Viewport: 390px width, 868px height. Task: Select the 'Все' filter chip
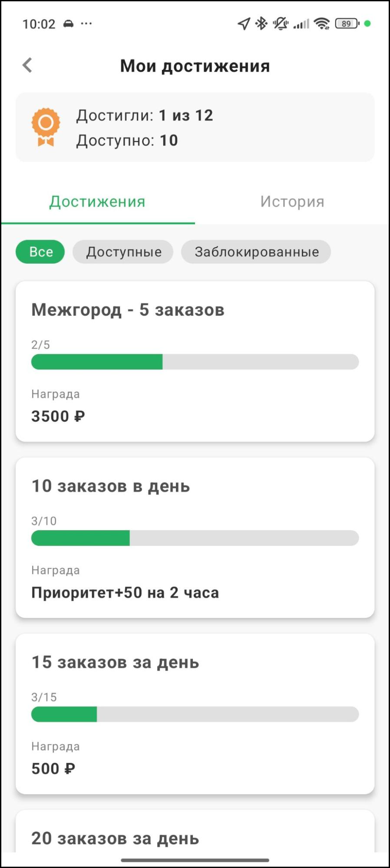tap(40, 252)
